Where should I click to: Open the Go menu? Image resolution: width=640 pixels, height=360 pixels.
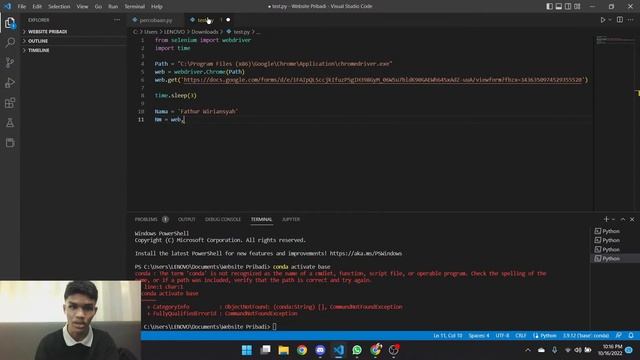coord(98,7)
